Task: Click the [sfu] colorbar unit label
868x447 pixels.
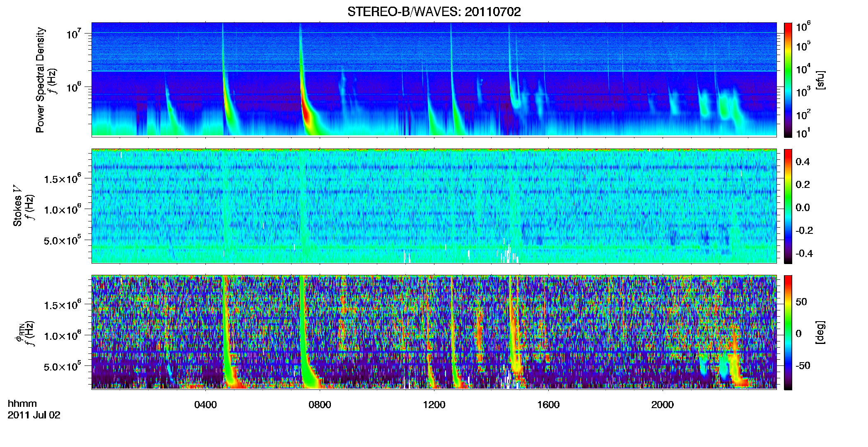Action: coord(820,80)
